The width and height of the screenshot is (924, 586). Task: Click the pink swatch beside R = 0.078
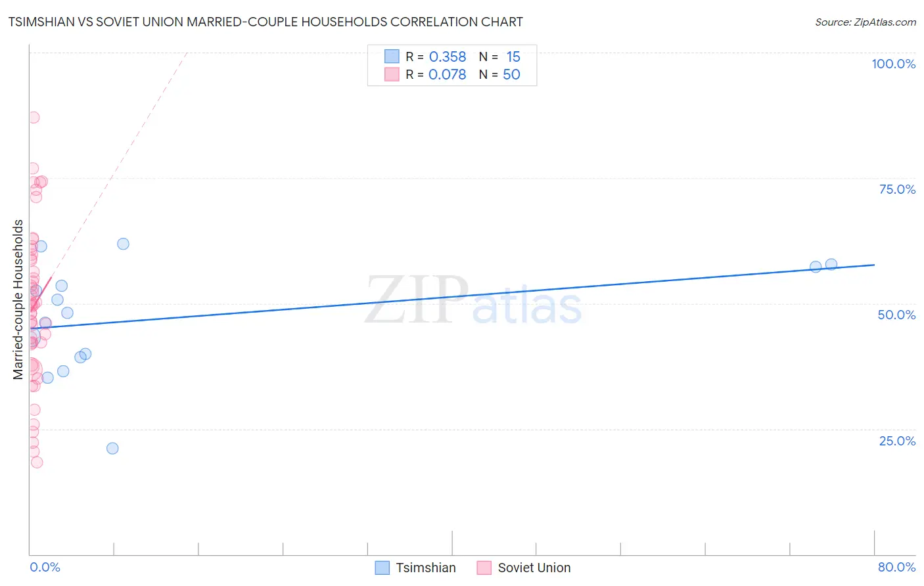coord(392,74)
